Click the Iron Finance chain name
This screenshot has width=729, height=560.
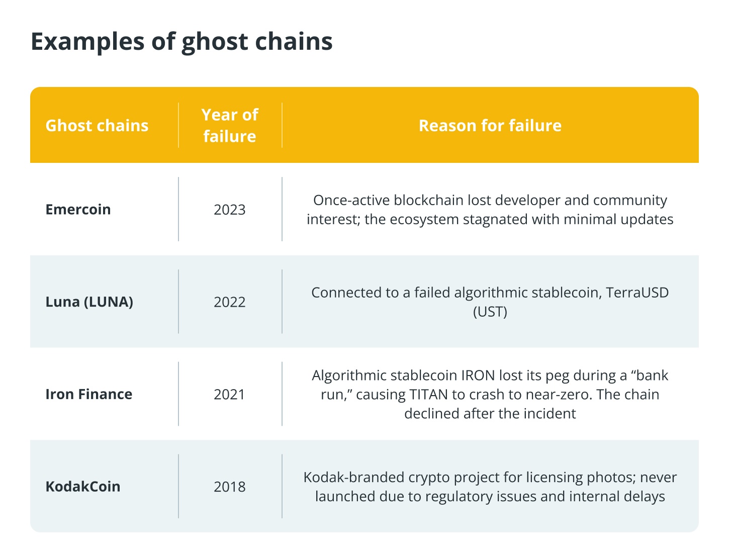88,395
